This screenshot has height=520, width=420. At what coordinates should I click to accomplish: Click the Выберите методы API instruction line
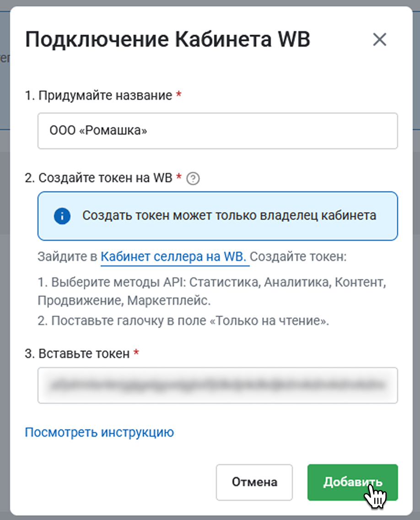[212, 291]
